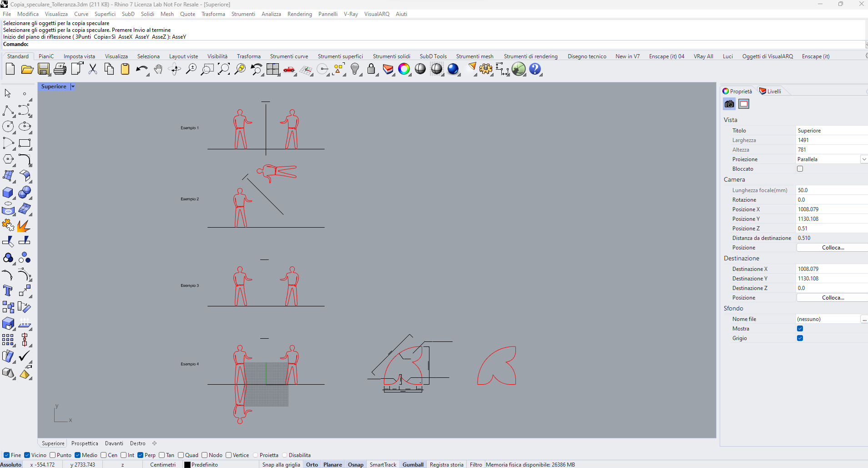Select the Box solid tool
This screenshot has height=468, width=868.
tap(8, 193)
